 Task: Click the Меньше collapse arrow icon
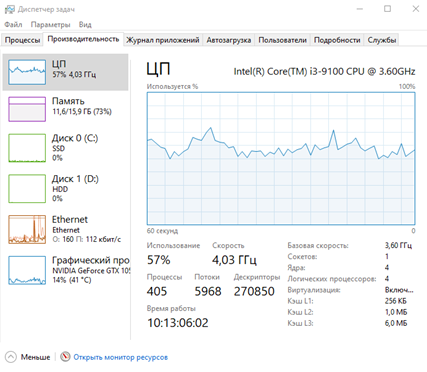tap(11, 357)
